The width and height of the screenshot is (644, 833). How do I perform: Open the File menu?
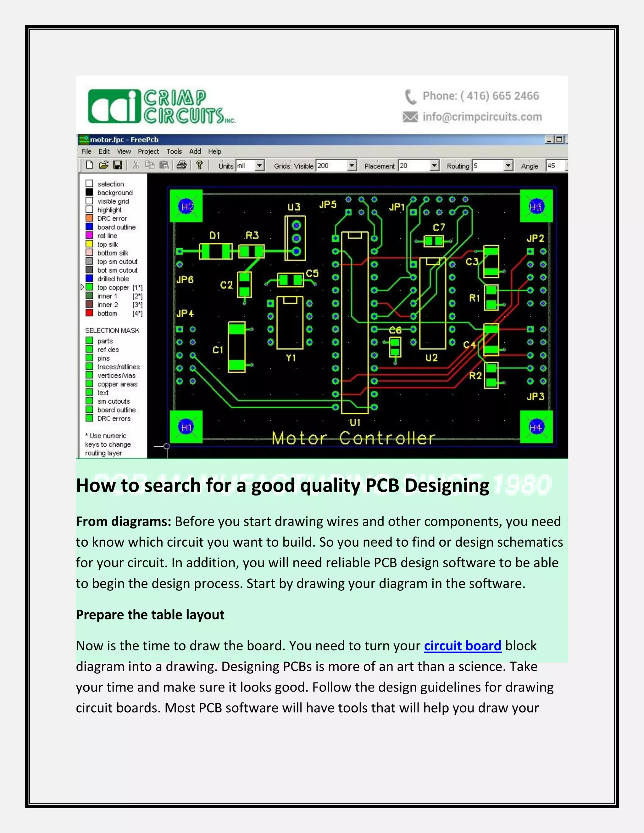coord(86,152)
